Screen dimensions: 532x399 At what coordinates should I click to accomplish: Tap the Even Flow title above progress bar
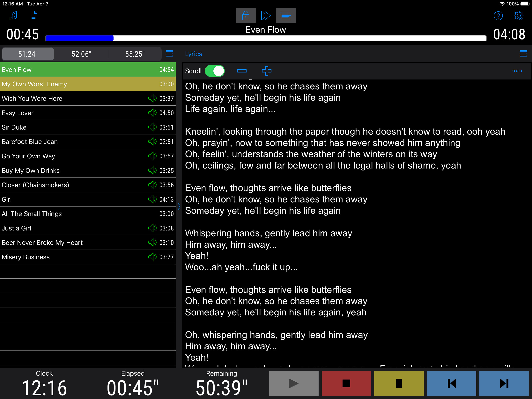pyautogui.click(x=266, y=30)
